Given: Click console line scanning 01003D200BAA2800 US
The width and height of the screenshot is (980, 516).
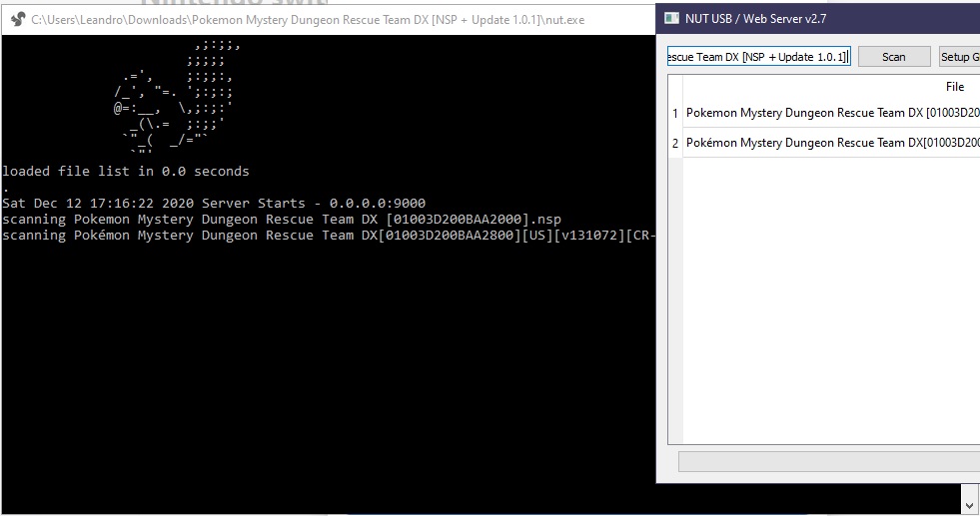Looking at the screenshot, I should coord(328,236).
